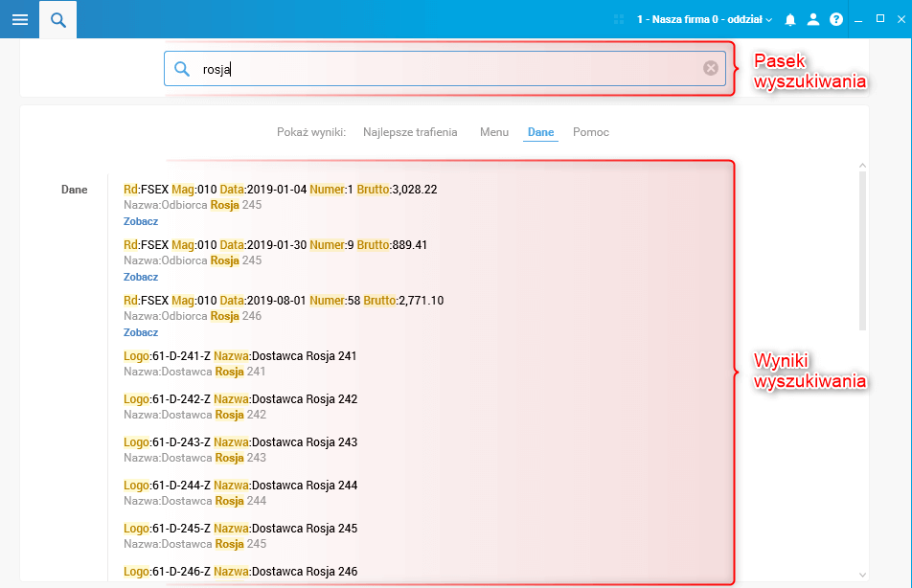Click 'Nazwa:Dostawca Rosja 243' subtitle
Screen dimensions: 912x588
click(x=194, y=458)
